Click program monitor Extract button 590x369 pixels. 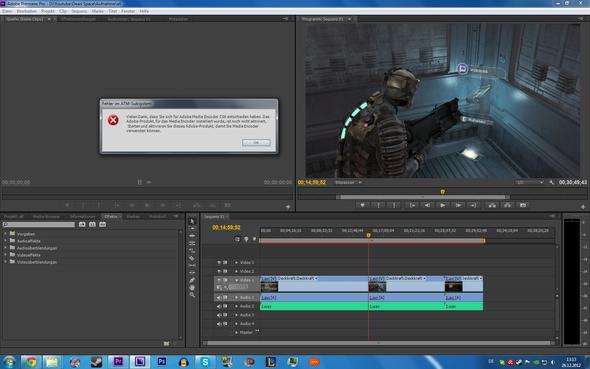tap(507, 205)
